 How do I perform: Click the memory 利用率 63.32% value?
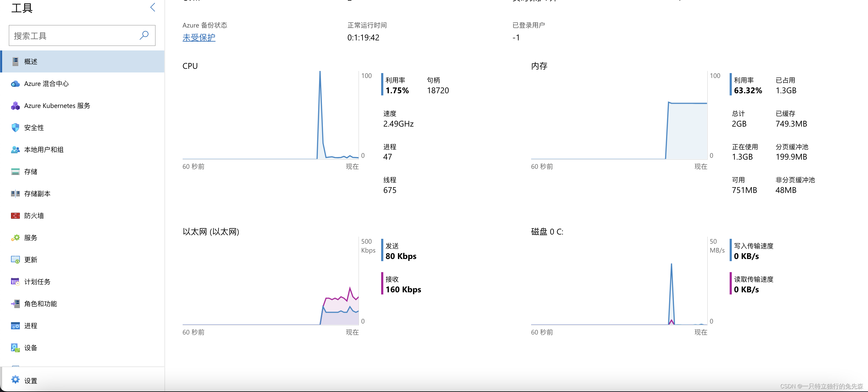click(748, 91)
